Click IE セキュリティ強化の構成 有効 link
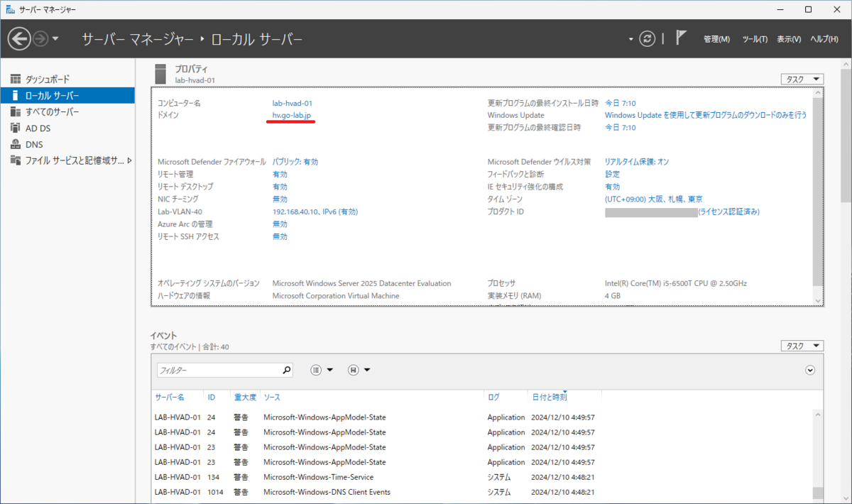The image size is (852, 504). click(612, 186)
